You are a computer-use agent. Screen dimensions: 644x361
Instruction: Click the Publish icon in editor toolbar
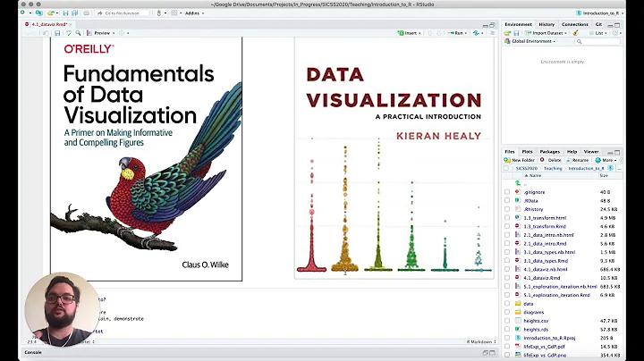point(476,33)
